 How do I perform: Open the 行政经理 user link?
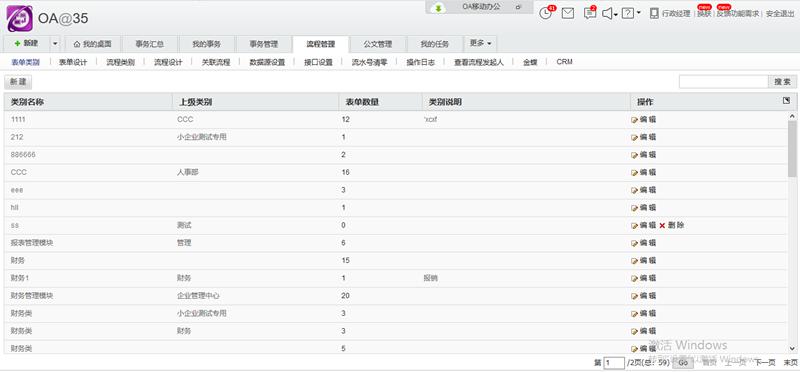(676, 14)
